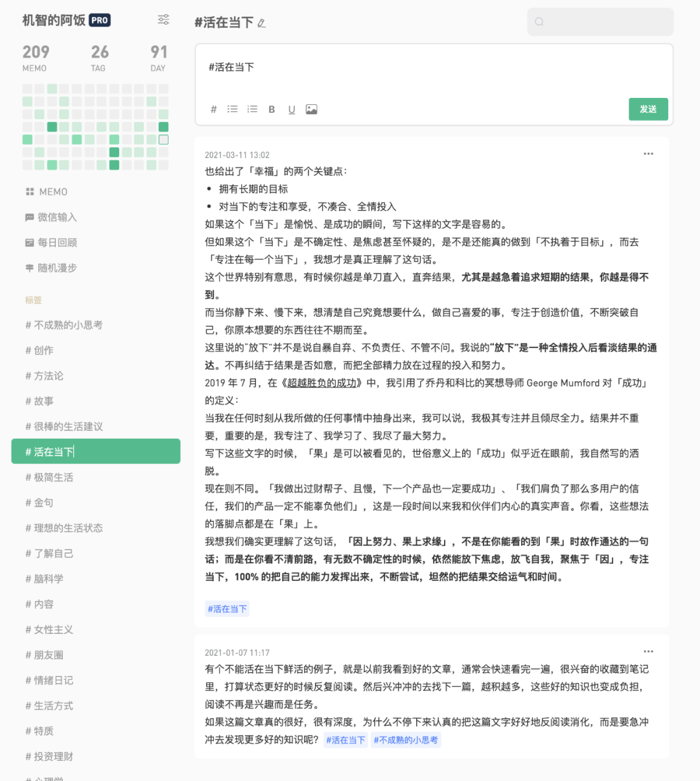Open 随机漫步 in the sidebar

click(51, 268)
